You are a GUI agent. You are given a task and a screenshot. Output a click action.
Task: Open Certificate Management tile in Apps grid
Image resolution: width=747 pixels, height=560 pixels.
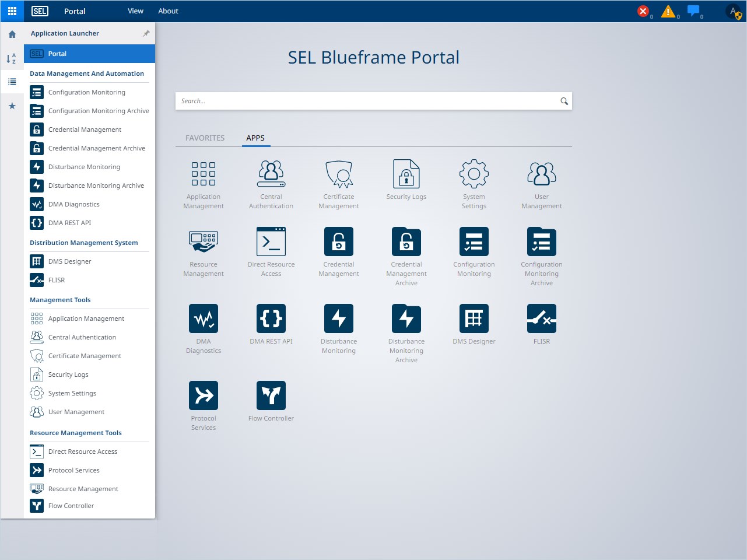click(339, 184)
